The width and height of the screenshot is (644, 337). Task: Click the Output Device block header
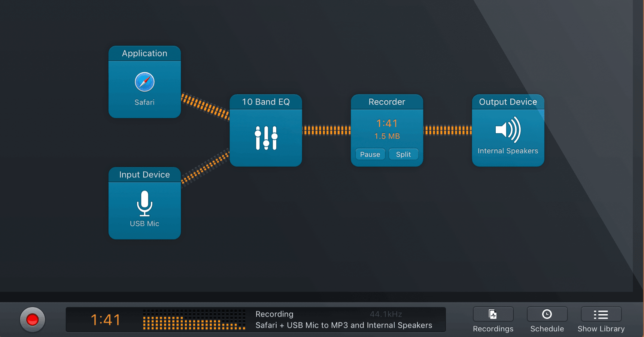click(508, 102)
